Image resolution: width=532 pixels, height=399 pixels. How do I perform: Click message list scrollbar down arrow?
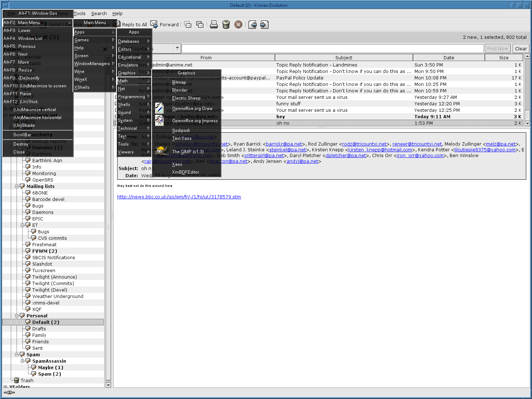point(527,123)
